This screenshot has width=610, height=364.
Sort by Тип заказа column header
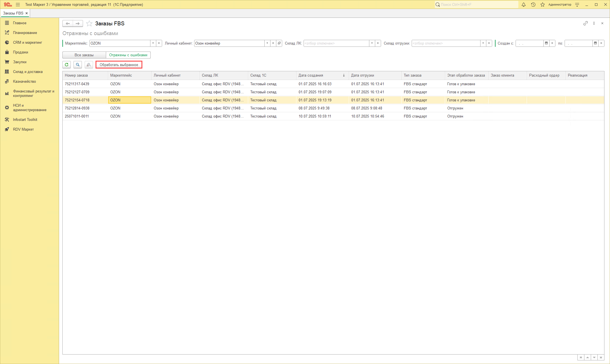423,75
